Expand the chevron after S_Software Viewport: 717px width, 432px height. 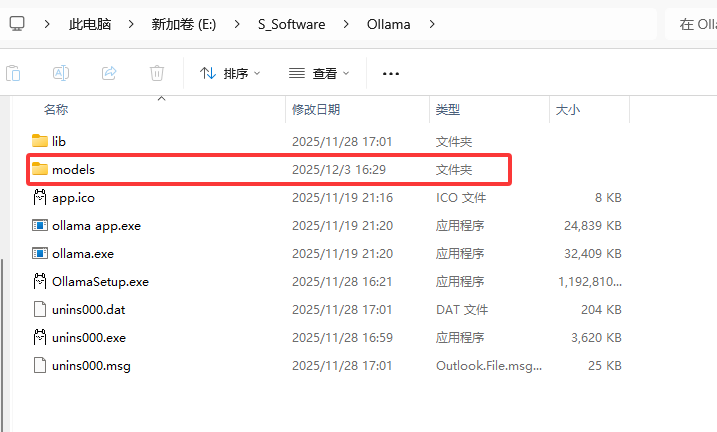[x=346, y=24]
